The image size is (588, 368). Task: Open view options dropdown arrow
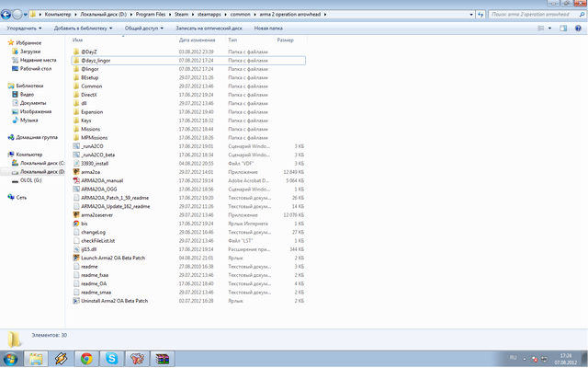point(549,29)
